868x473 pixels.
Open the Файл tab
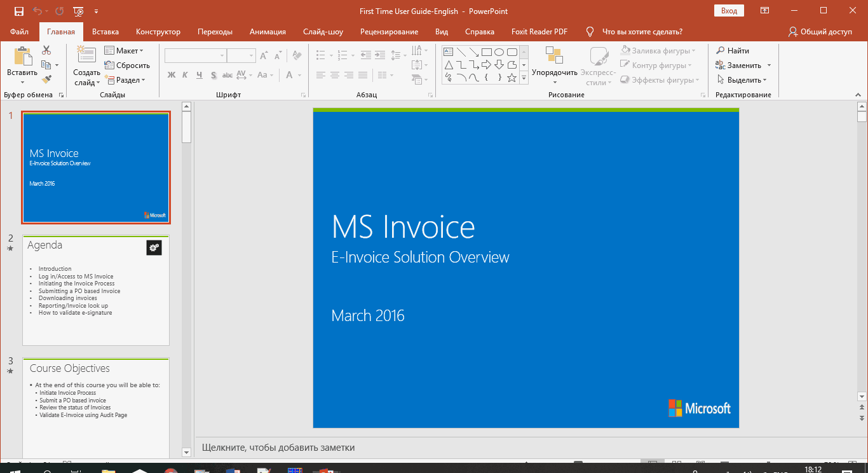click(20, 31)
